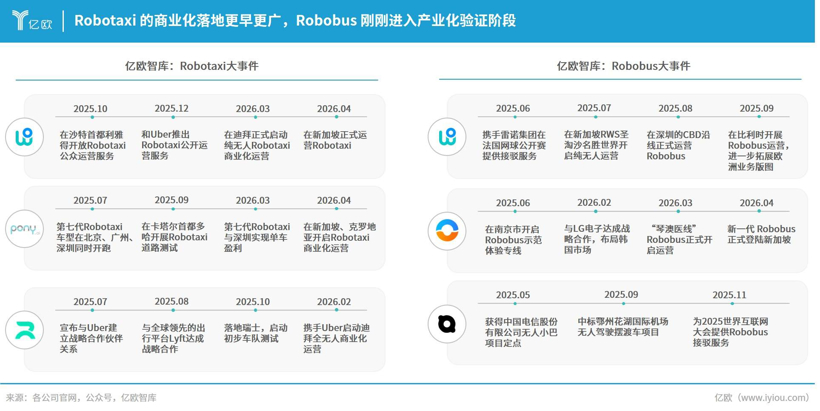Image resolution: width=820 pixels, height=411 pixels.
Task: Click the green R logo beside Uber partnership row
Action: 25,330
